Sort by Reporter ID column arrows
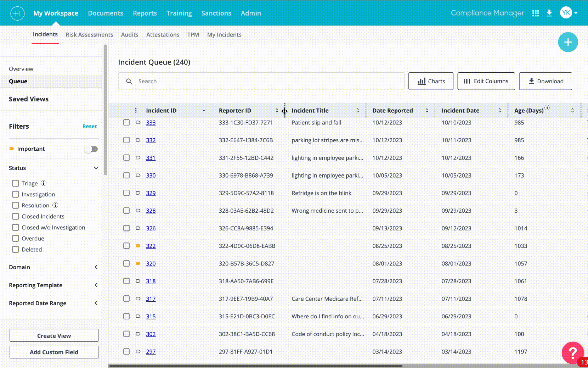 click(277, 111)
